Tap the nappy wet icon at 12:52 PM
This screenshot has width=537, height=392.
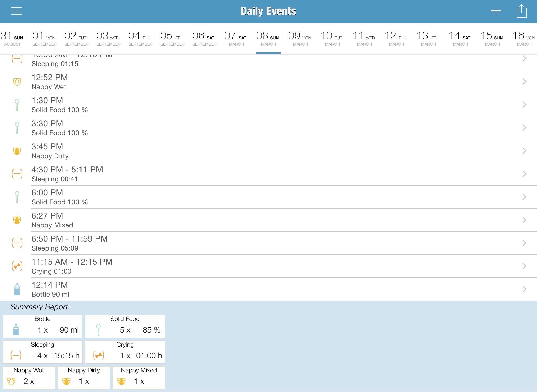coord(17,82)
